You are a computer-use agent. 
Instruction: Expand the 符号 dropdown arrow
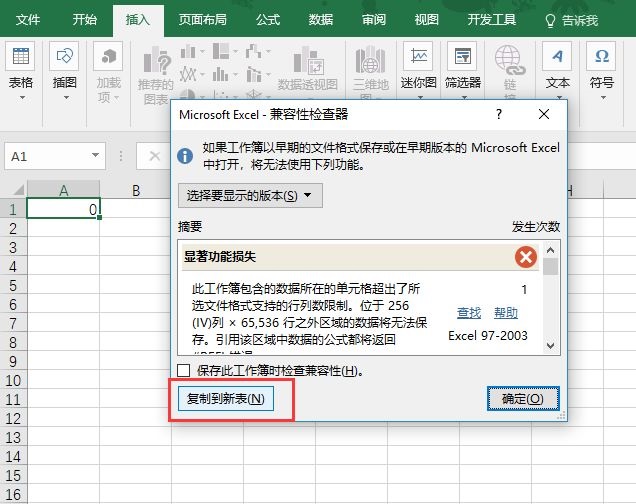coord(603,98)
